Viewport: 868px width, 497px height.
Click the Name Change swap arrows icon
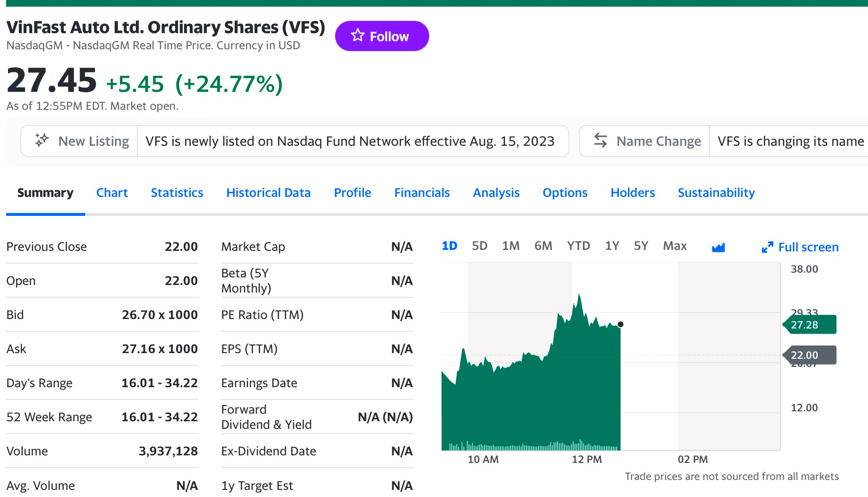point(600,140)
